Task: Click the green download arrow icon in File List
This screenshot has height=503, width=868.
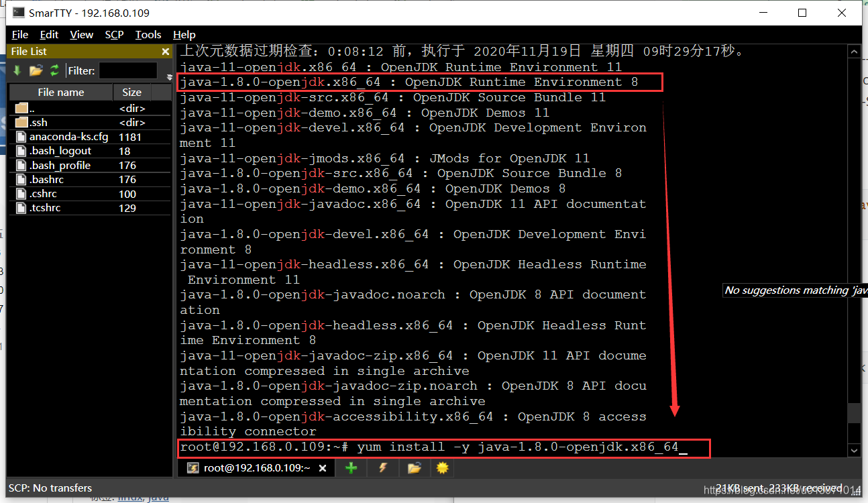Action: (x=17, y=70)
